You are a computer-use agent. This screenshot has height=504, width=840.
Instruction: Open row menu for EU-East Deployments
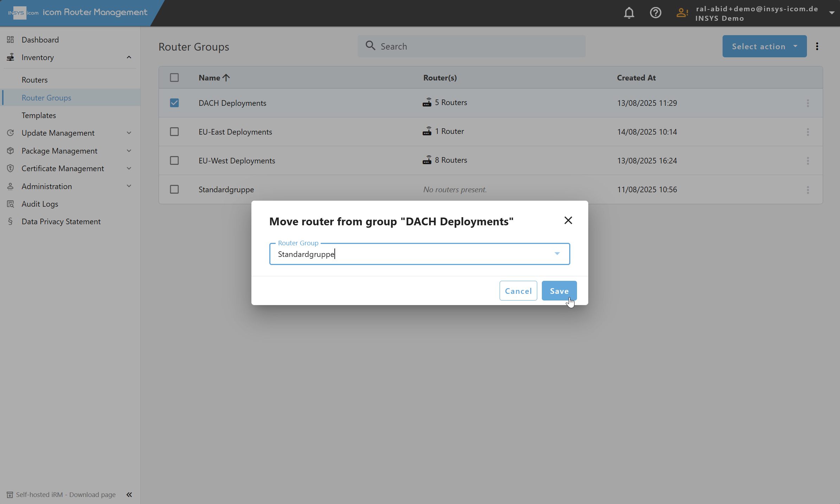[x=808, y=132]
